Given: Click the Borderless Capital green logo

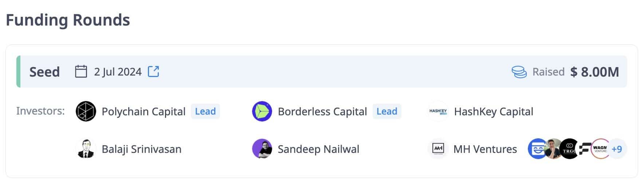Looking at the screenshot, I should tap(262, 111).
